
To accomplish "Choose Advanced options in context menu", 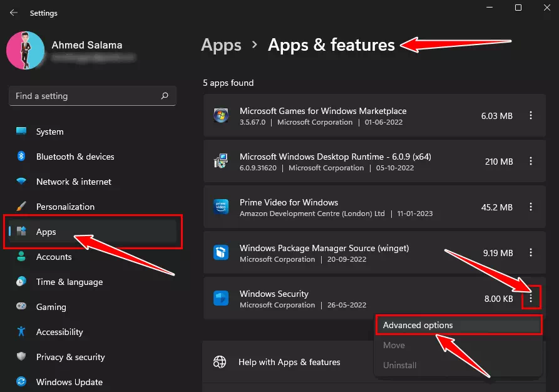I will 458,325.
